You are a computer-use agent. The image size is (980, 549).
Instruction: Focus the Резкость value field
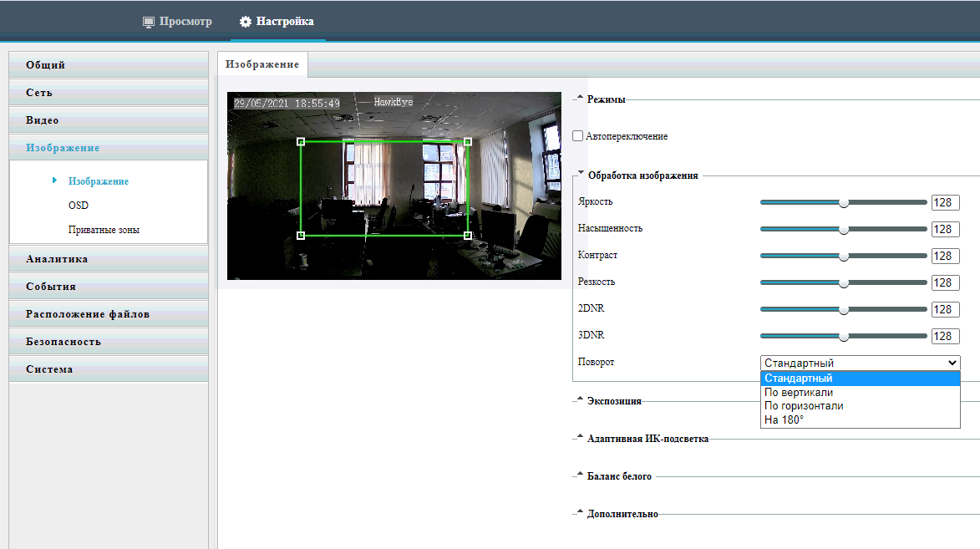pyautogui.click(x=945, y=282)
